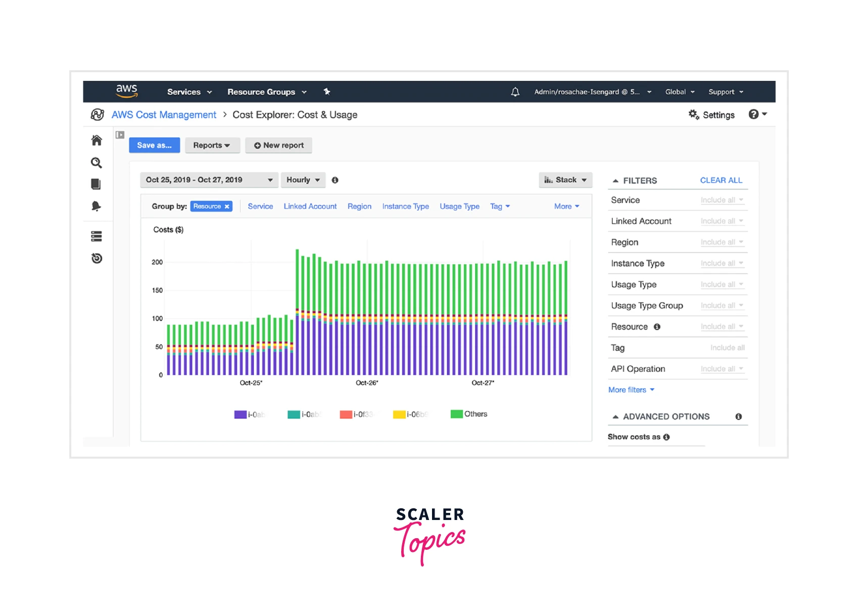
Task: Click the info icon next to Hourly
Action: [x=335, y=180]
